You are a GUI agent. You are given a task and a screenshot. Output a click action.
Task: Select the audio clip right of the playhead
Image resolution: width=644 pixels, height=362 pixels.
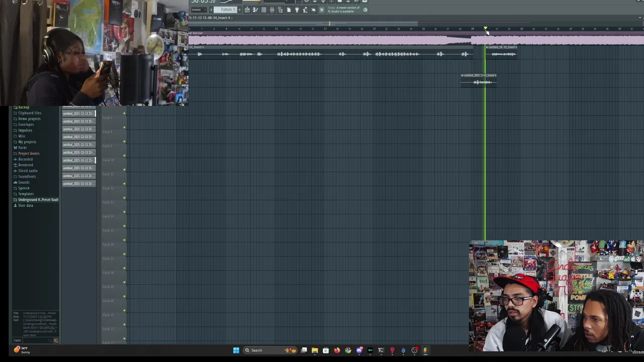click(501, 52)
